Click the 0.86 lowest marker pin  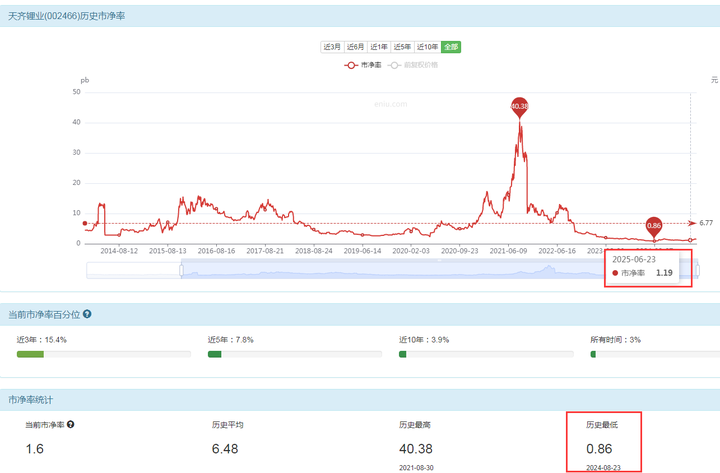pyautogui.click(x=654, y=226)
